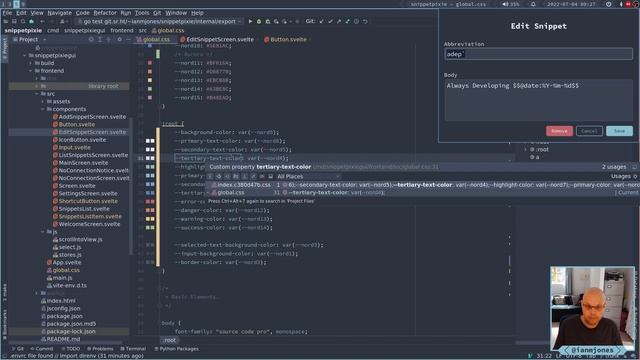The height and width of the screenshot is (360, 640).
Task: Click the volume indicator in system bar
Action: (511, 4)
